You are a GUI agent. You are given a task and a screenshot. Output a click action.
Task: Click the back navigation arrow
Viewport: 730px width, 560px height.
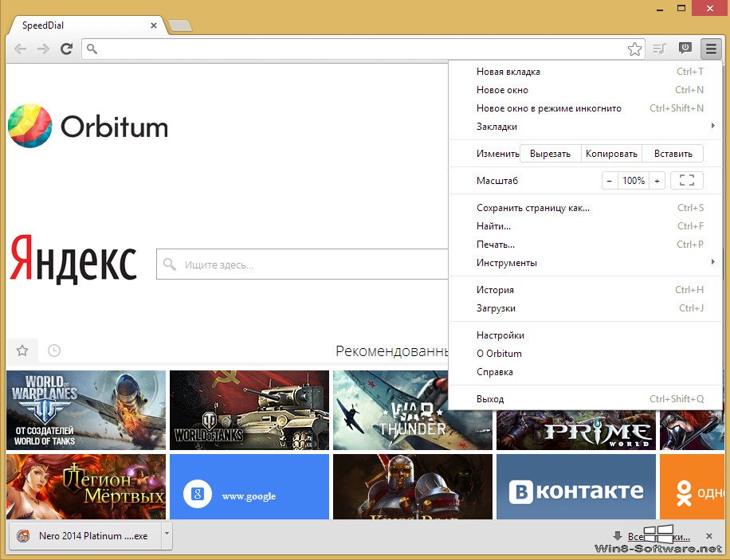click(x=20, y=49)
